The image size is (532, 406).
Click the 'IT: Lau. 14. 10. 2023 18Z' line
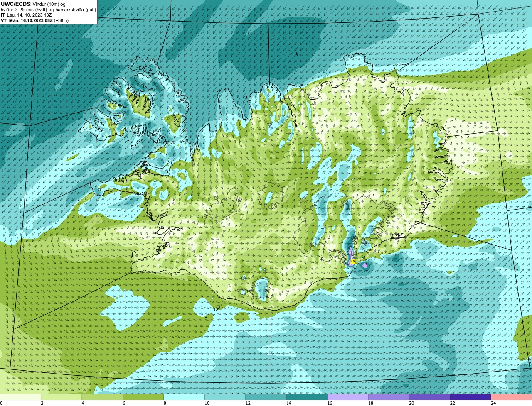(26, 15)
